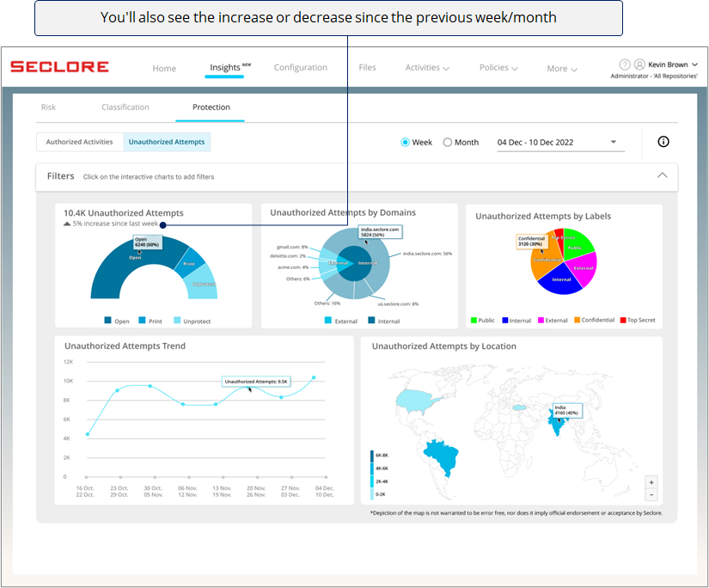Click the last data point on trend line
709x588 pixels.
click(314, 377)
